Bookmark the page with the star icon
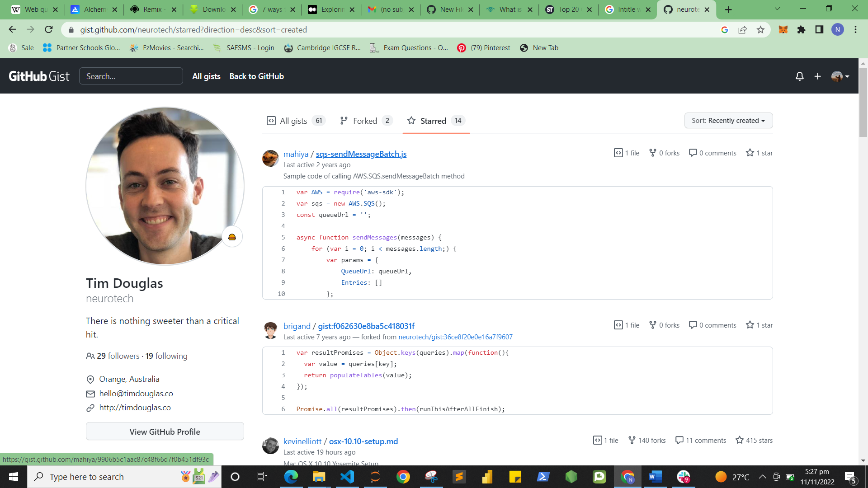Screen dimensions: 868x488 (x=760, y=30)
